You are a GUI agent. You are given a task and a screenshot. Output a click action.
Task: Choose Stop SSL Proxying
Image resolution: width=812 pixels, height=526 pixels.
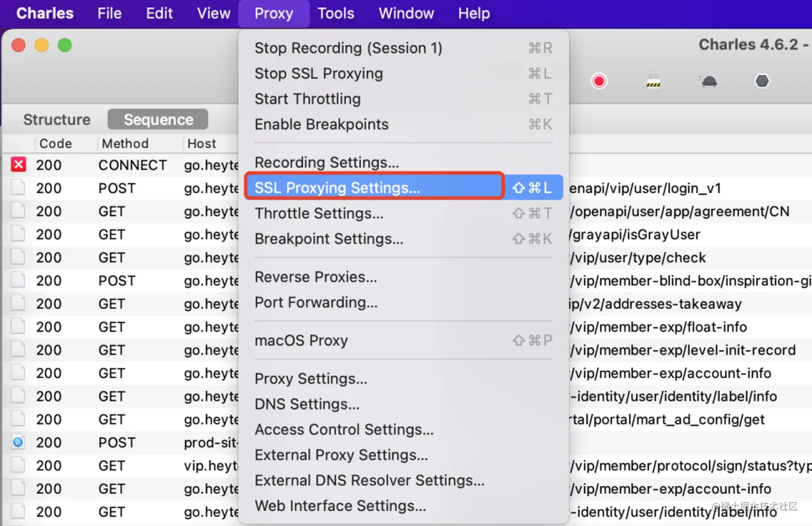(x=403, y=74)
